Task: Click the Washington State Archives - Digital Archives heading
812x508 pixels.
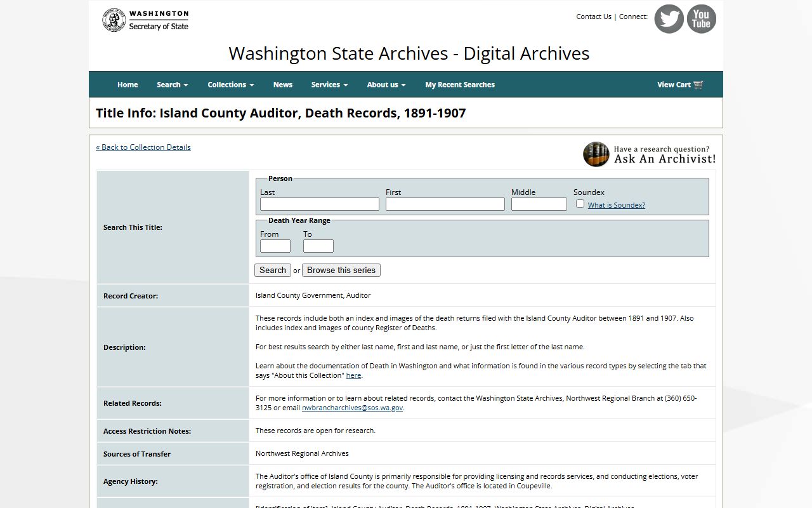Action: tap(409, 53)
